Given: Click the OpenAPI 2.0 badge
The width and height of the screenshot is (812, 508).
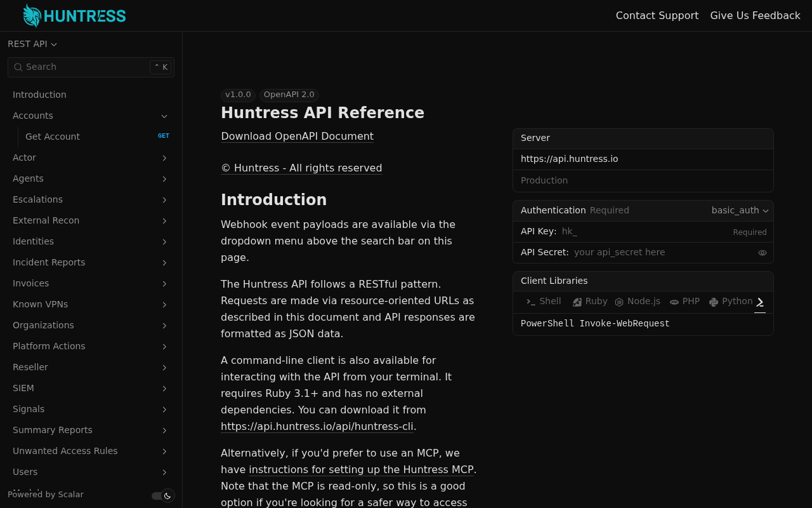Looking at the screenshot, I should (289, 95).
